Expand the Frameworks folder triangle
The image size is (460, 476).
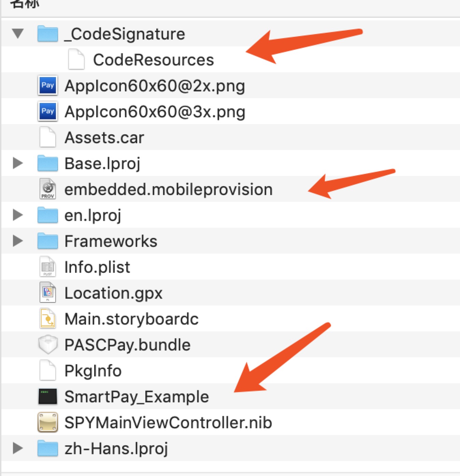(18, 241)
